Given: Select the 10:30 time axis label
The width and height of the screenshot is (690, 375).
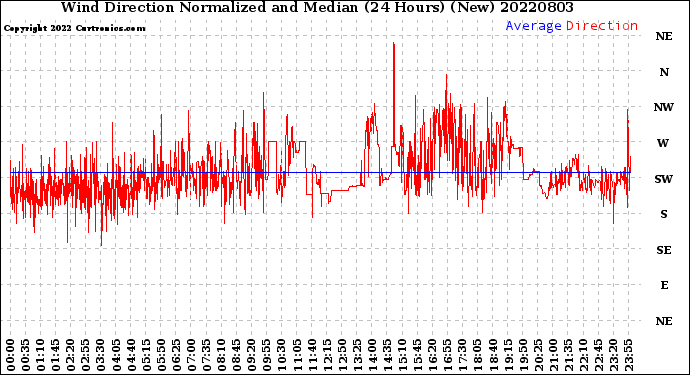Looking at the screenshot, I should pyautogui.click(x=282, y=355).
